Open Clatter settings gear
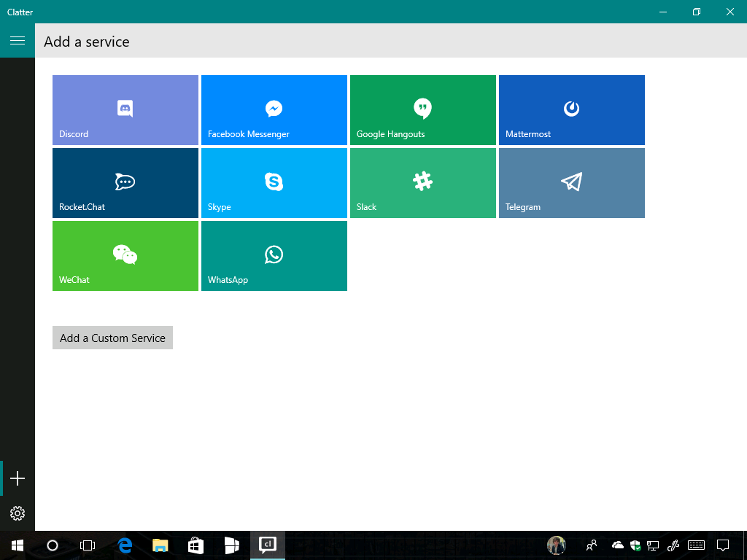The height and width of the screenshot is (560, 747). point(18,513)
